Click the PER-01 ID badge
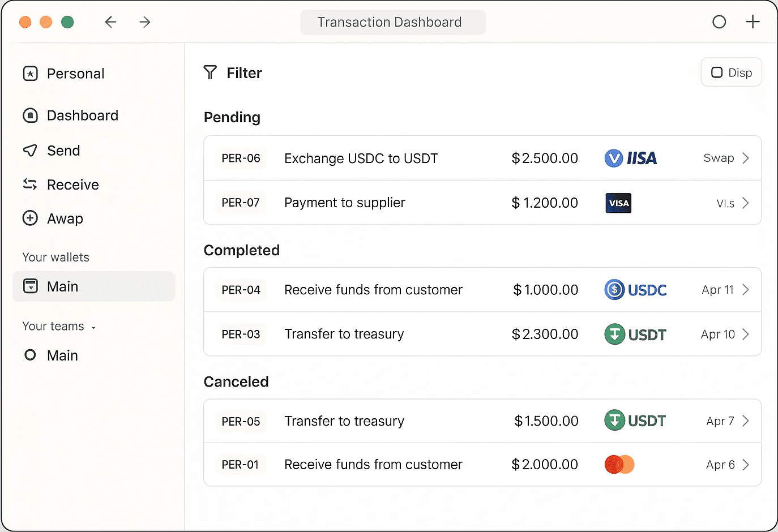778x532 pixels. pyautogui.click(x=241, y=465)
